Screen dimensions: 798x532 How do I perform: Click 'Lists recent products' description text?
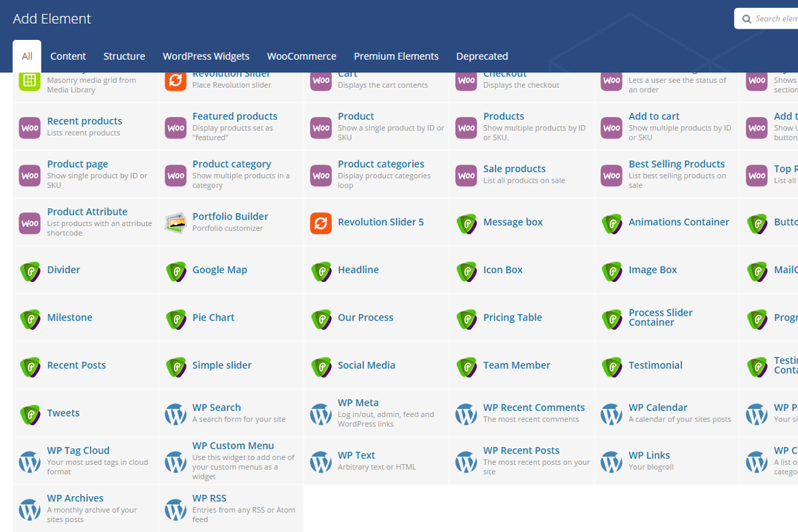point(84,133)
